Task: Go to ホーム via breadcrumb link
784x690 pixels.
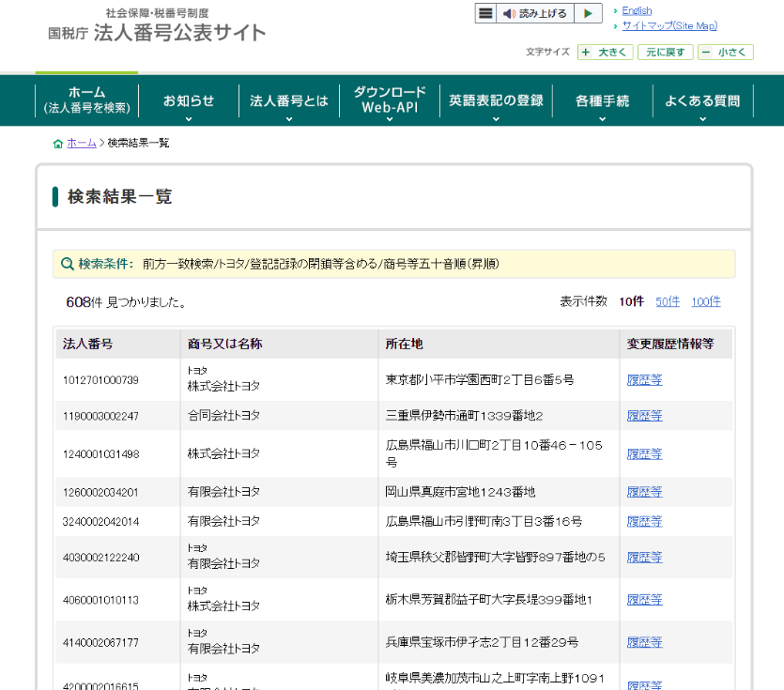Action: [x=82, y=143]
